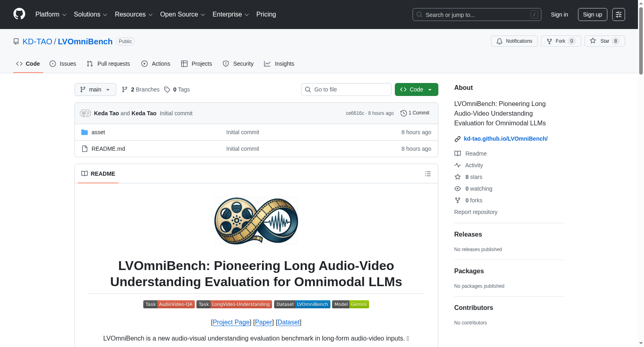This screenshot has height=347, width=644.
Task: Click the commit author avatars
Action: pyautogui.click(x=85, y=113)
